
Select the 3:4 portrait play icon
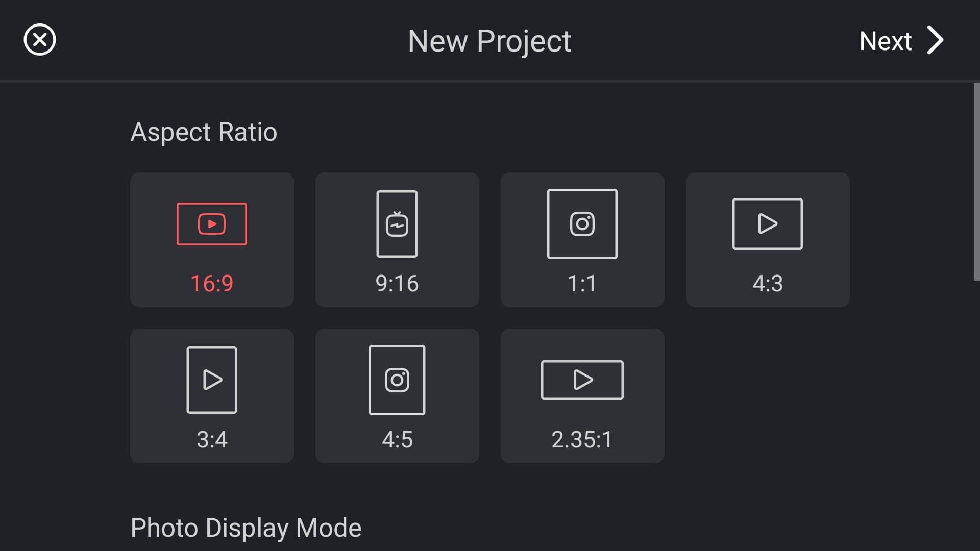[x=212, y=380]
